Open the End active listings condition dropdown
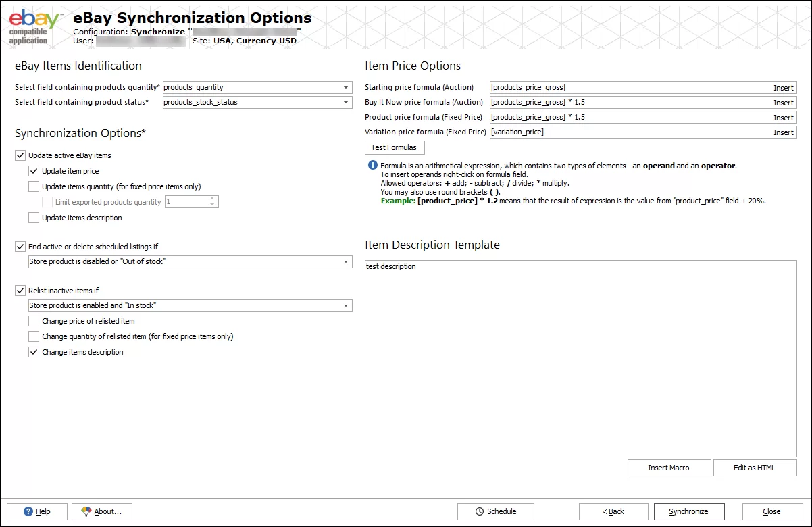812x527 pixels. [346, 261]
